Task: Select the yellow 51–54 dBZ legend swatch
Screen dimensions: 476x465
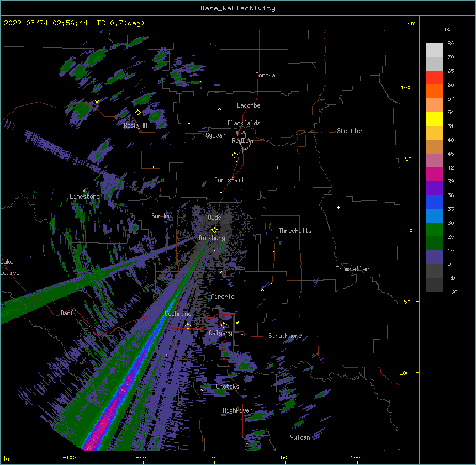Action: click(x=434, y=119)
